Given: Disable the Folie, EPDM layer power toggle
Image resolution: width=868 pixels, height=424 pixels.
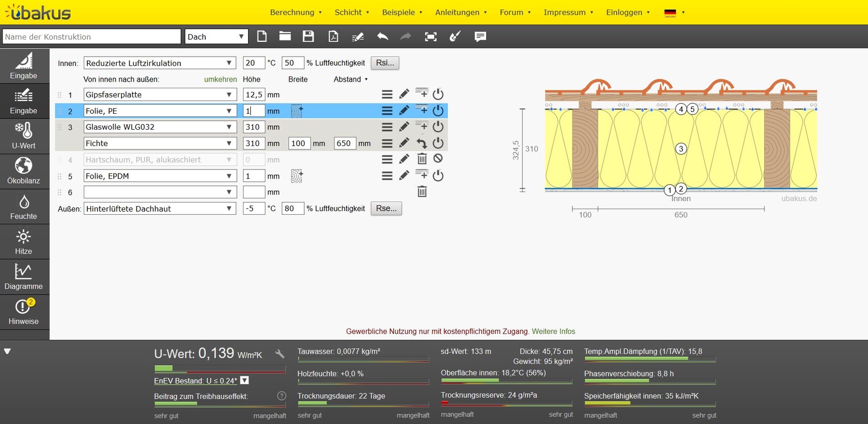Looking at the screenshot, I should (x=438, y=176).
